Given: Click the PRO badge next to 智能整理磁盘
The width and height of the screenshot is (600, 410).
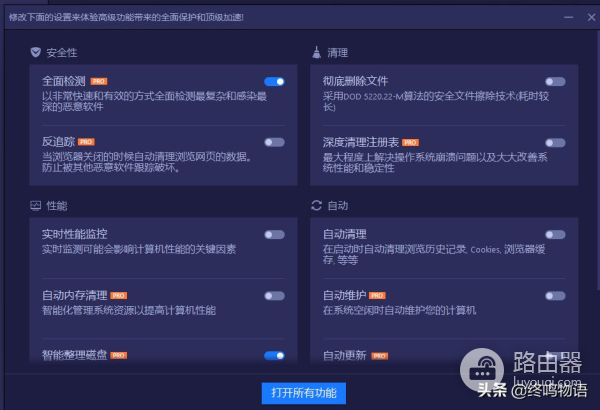Looking at the screenshot, I should 119,356.
